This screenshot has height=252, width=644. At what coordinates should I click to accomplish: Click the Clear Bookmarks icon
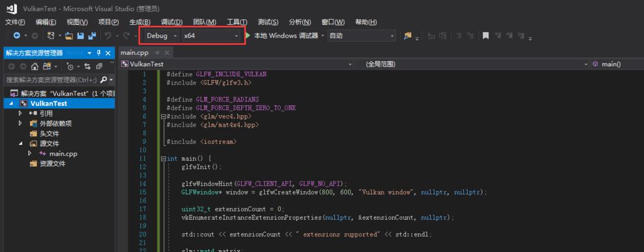[x=521, y=36]
